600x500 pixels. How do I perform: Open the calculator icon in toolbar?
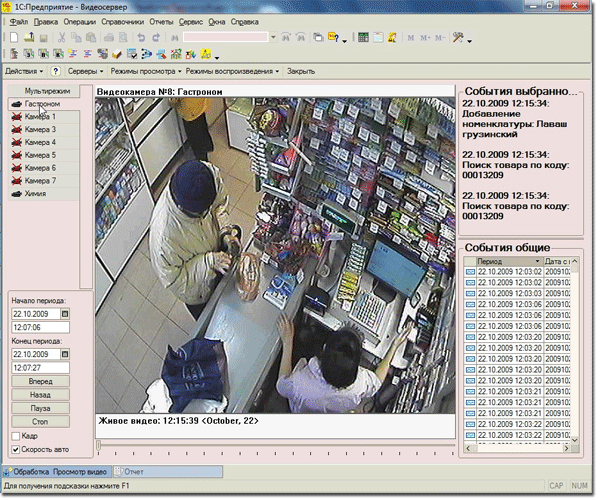click(x=363, y=37)
